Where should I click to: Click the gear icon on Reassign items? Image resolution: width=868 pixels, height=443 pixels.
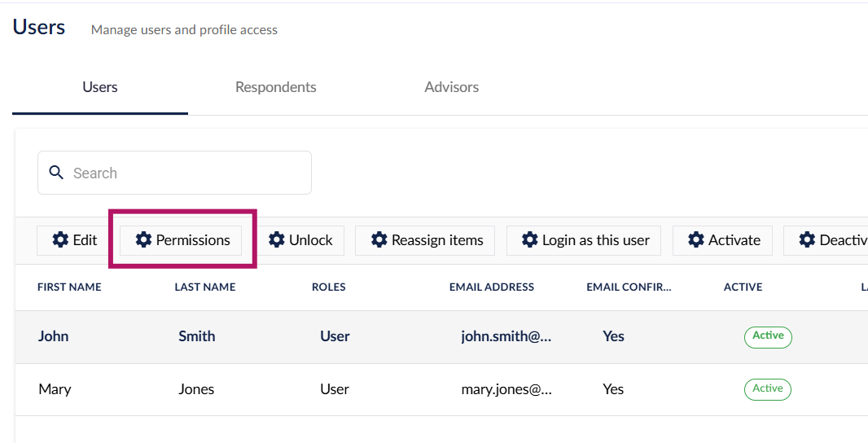(x=379, y=240)
